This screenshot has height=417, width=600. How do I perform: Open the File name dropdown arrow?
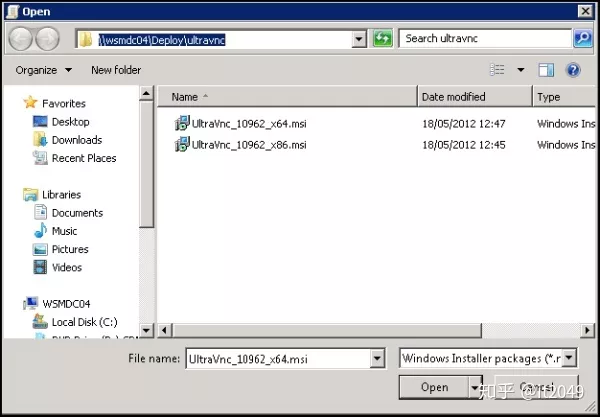click(x=377, y=358)
